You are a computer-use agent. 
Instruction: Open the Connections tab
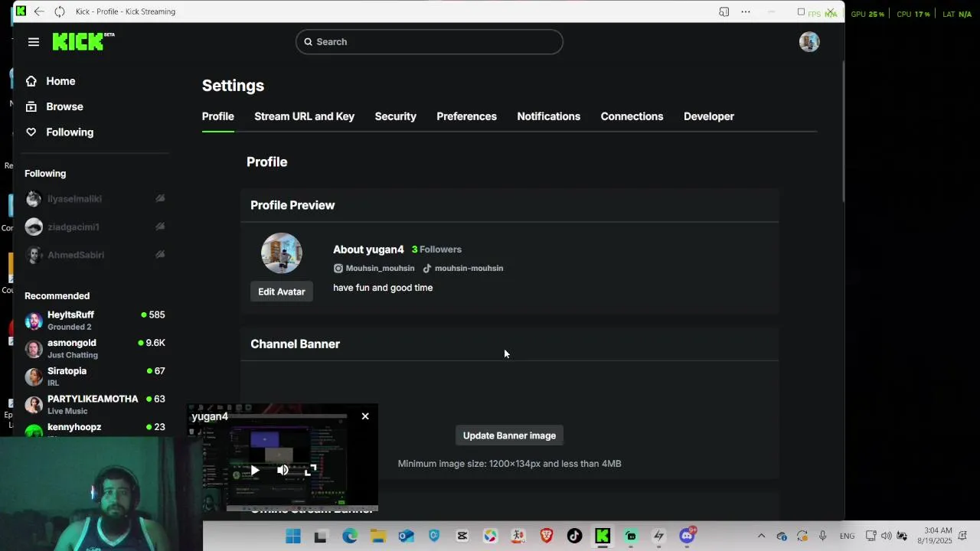[x=632, y=116]
